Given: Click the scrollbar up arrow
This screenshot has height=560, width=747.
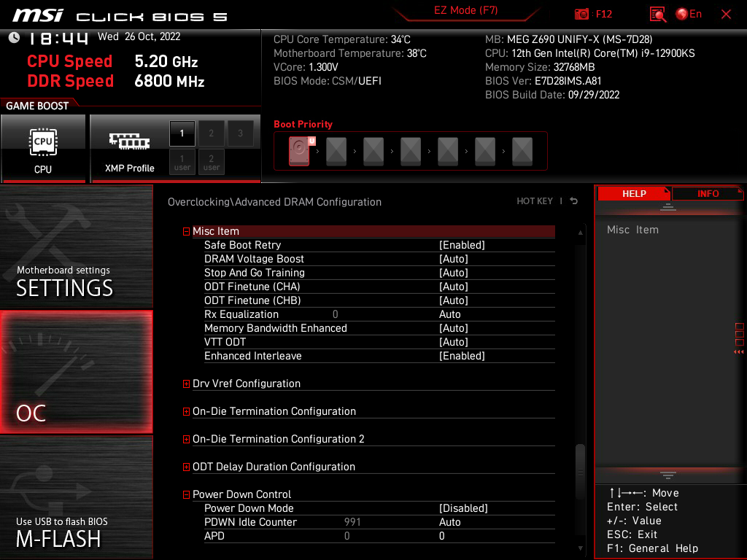Looking at the screenshot, I should click(x=580, y=233).
